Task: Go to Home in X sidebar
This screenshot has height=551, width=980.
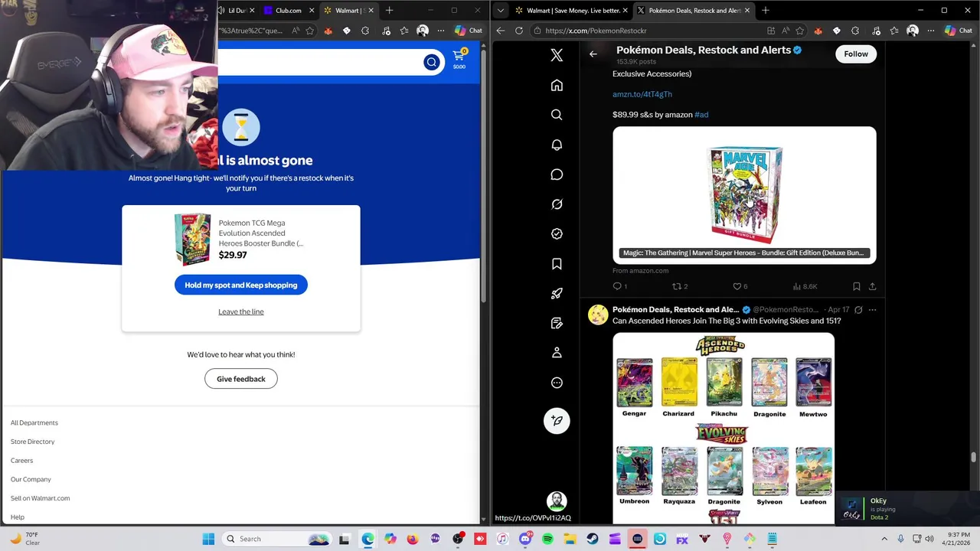Action: point(557,85)
